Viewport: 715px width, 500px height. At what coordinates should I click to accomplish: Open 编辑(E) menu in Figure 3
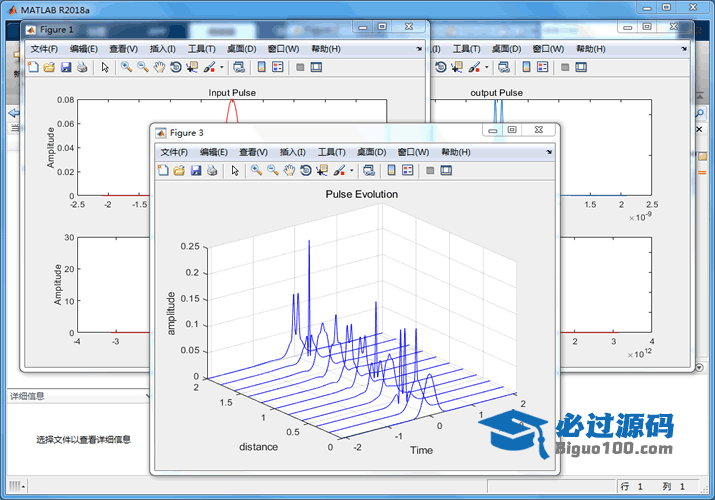(x=213, y=152)
